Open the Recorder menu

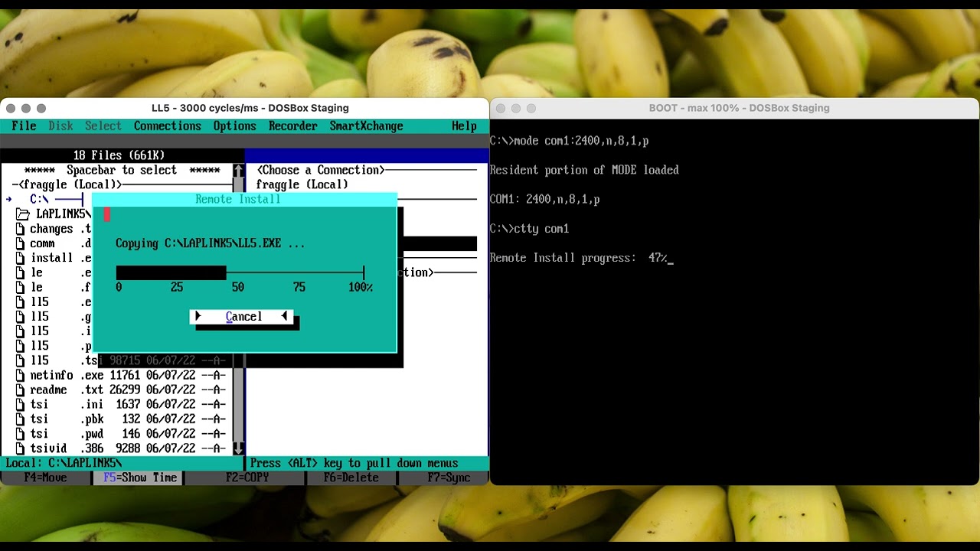coord(292,126)
